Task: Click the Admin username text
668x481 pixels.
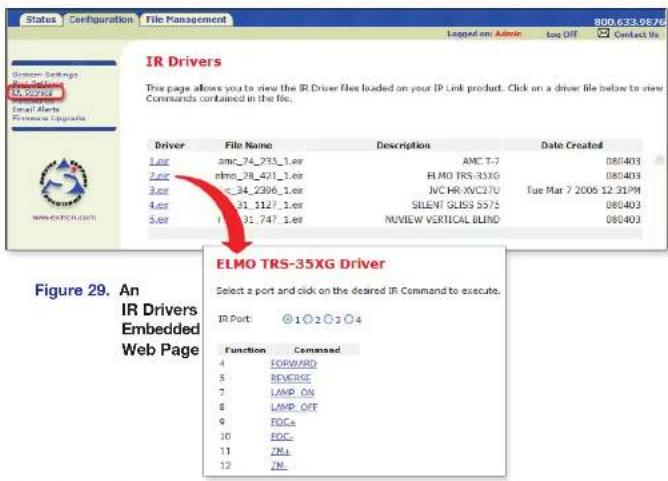Action: tap(508, 34)
